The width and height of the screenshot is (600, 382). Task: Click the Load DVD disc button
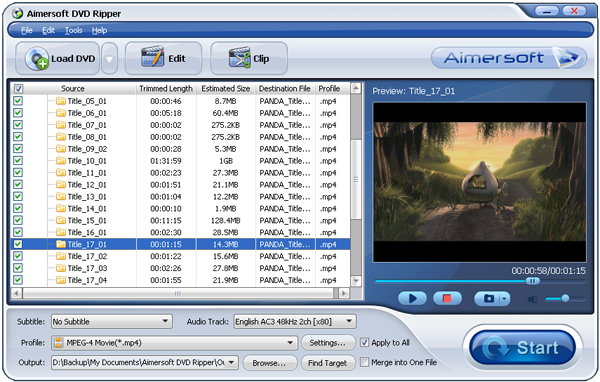tap(57, 59)
